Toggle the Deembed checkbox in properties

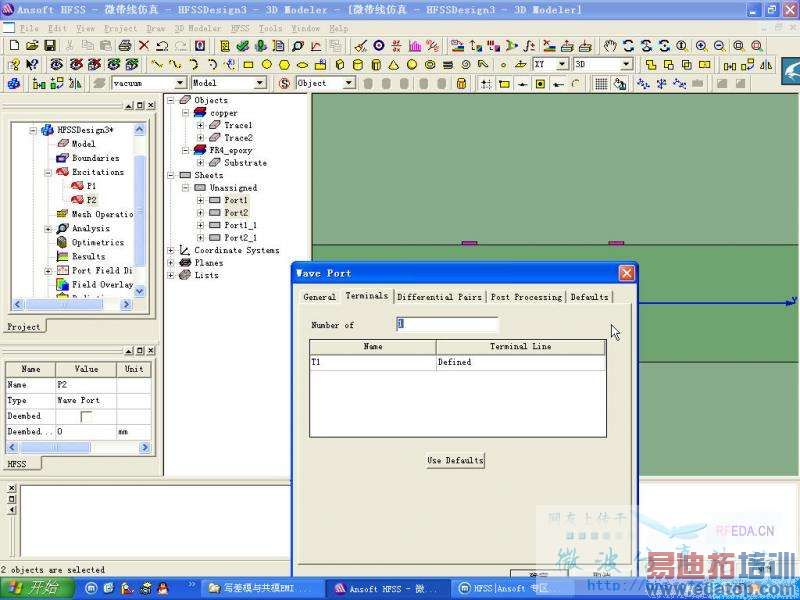pyautogui.click(x=86, y=416)
